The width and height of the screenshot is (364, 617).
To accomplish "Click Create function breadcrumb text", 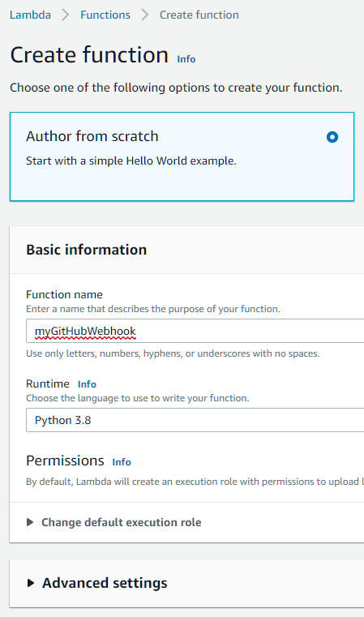I will (199, 15).
